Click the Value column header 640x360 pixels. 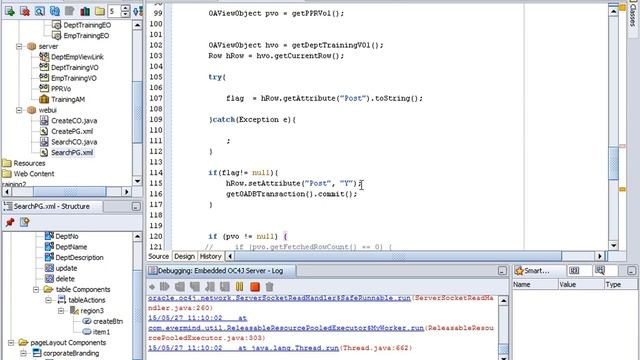[581, 284]
